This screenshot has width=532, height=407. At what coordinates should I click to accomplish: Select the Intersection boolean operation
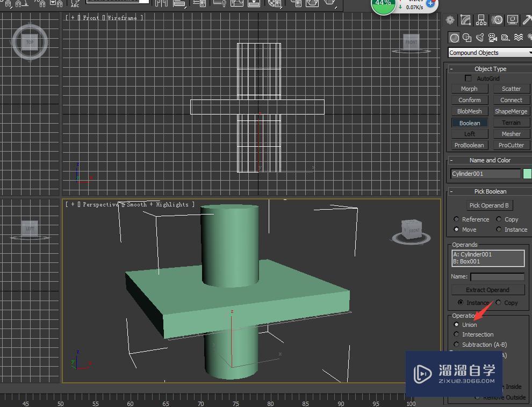456,334
